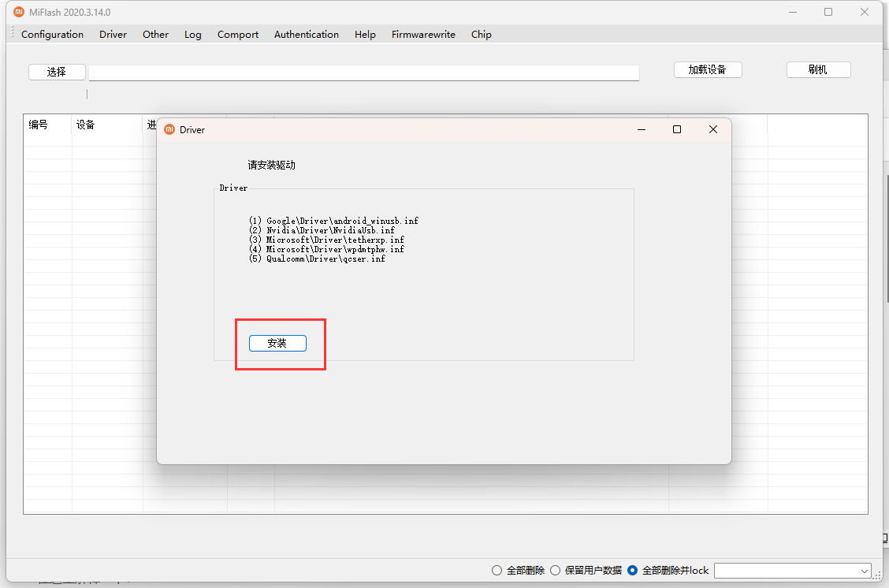The image size is (889, 588).
Task: Open the Configuration menu
Action: point(52,35)
